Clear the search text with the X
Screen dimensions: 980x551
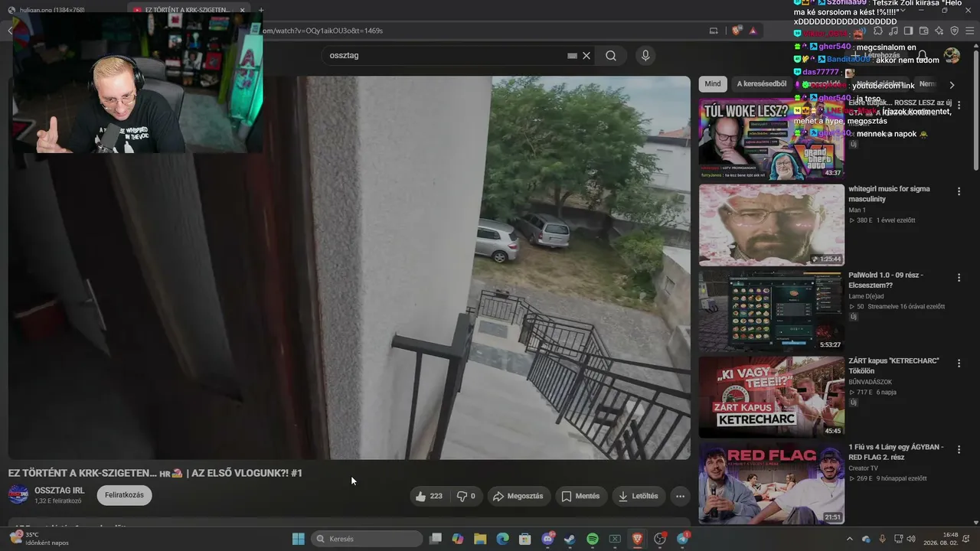coord(586,55)
